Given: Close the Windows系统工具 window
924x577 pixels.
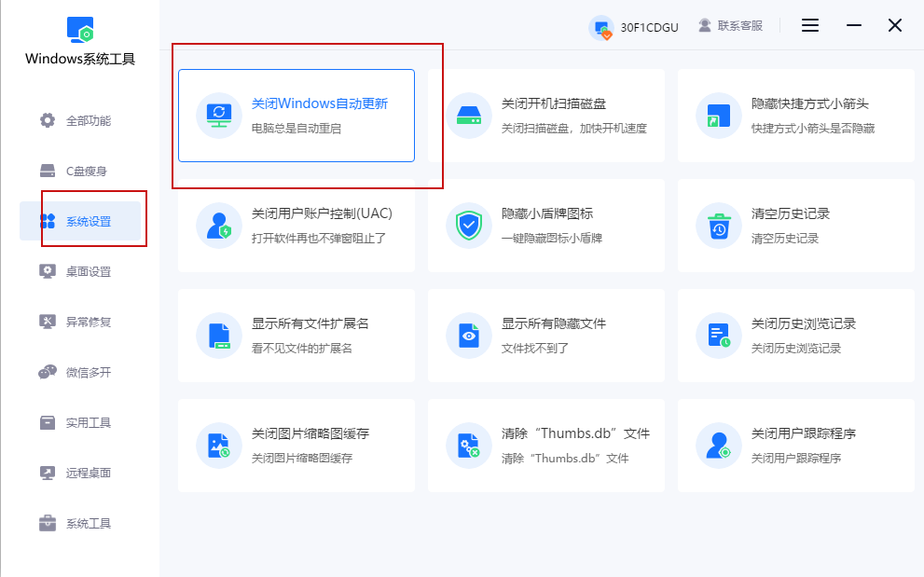Looking at the screenshot, I should [x=894, y=25].
